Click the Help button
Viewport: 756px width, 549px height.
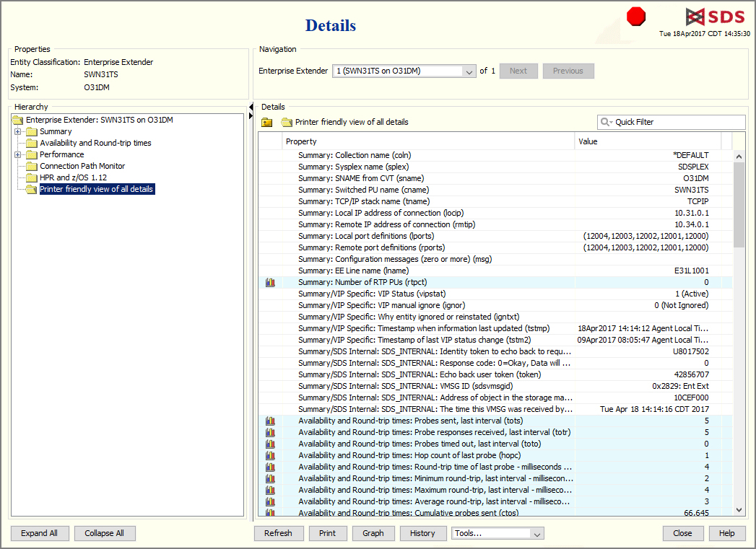[726, 533]
